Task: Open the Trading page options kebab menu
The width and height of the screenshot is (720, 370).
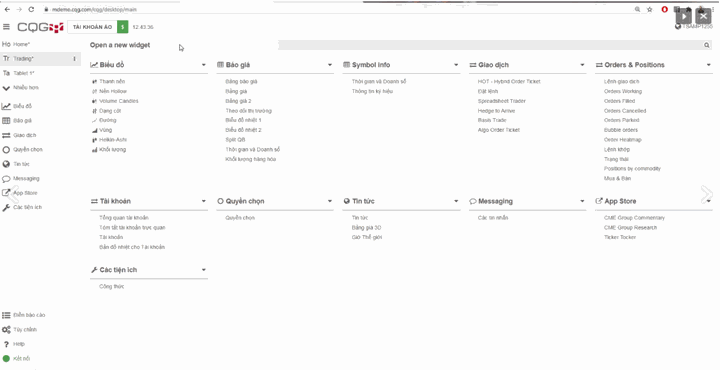Action: 74,59
